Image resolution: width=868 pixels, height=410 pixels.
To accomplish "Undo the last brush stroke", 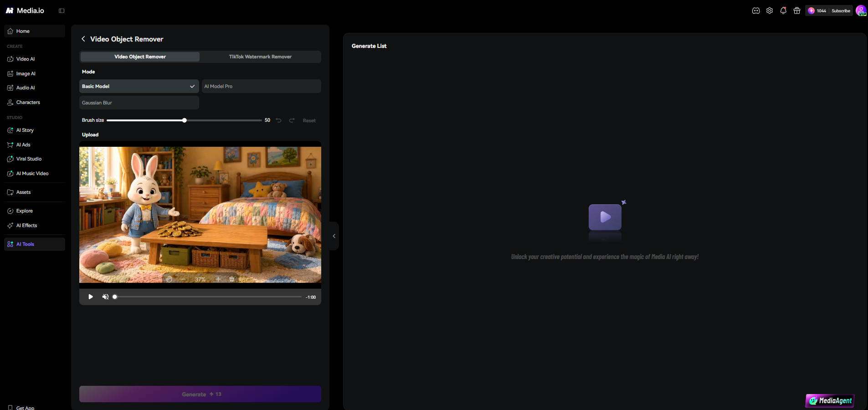I will pos(279,120).
